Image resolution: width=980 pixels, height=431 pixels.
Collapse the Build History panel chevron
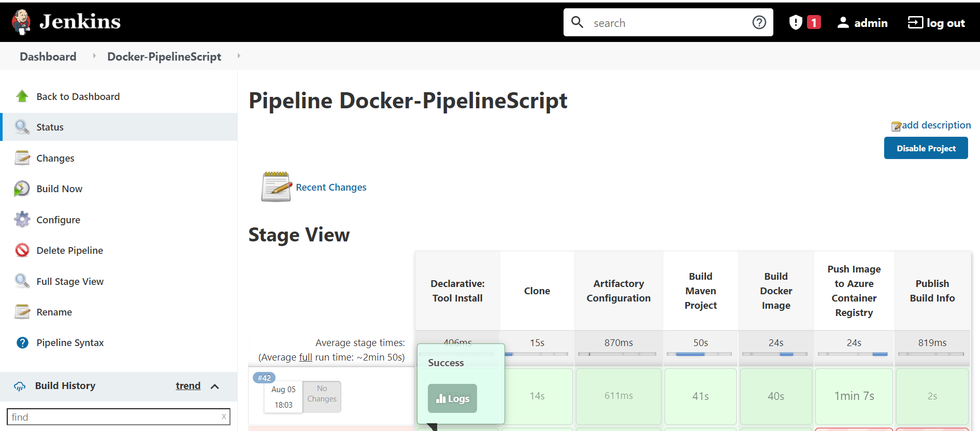point(215,386)
